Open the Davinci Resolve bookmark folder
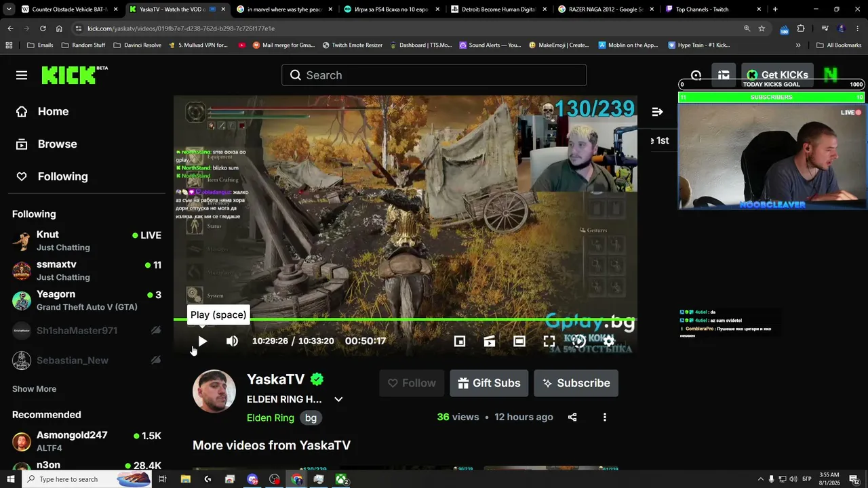868x488 pixels. point(137,45)
